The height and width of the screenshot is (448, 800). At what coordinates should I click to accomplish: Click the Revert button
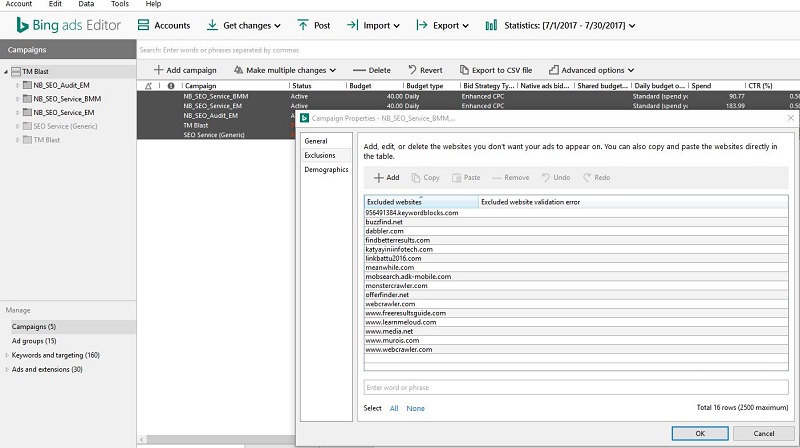[425, 70]
